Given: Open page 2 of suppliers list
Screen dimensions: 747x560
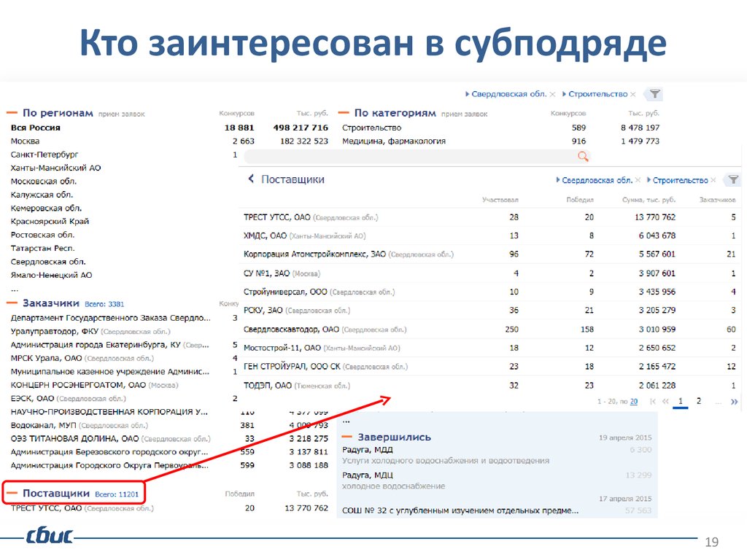Looking at the screenshot, I should coord(699,401).
